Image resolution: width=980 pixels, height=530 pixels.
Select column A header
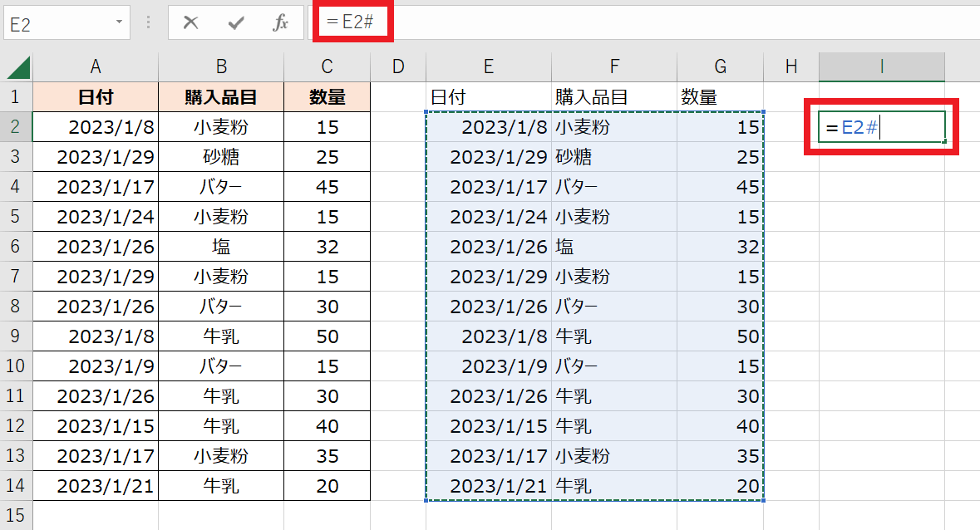tap(96, 67)
